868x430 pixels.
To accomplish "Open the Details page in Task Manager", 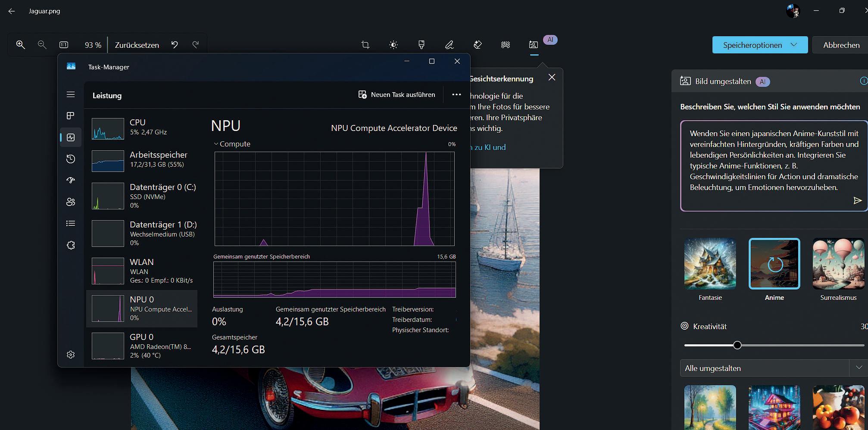I will click(x=71, y=223).
